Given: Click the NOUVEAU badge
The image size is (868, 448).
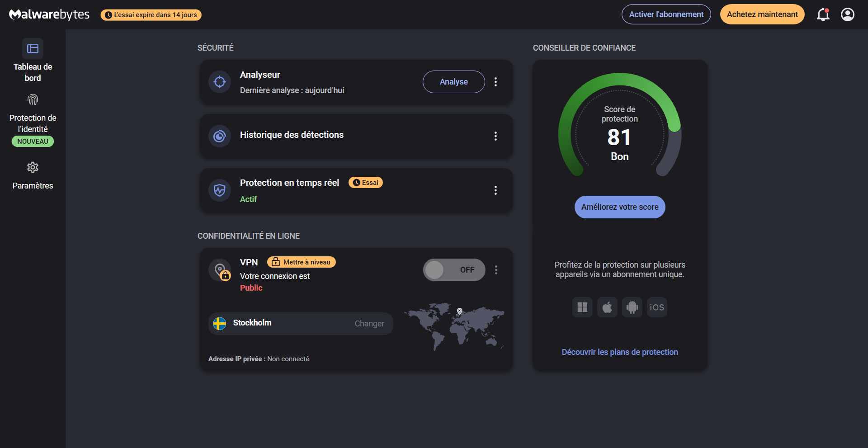Looking at the screenshot, I should point(33,141).
